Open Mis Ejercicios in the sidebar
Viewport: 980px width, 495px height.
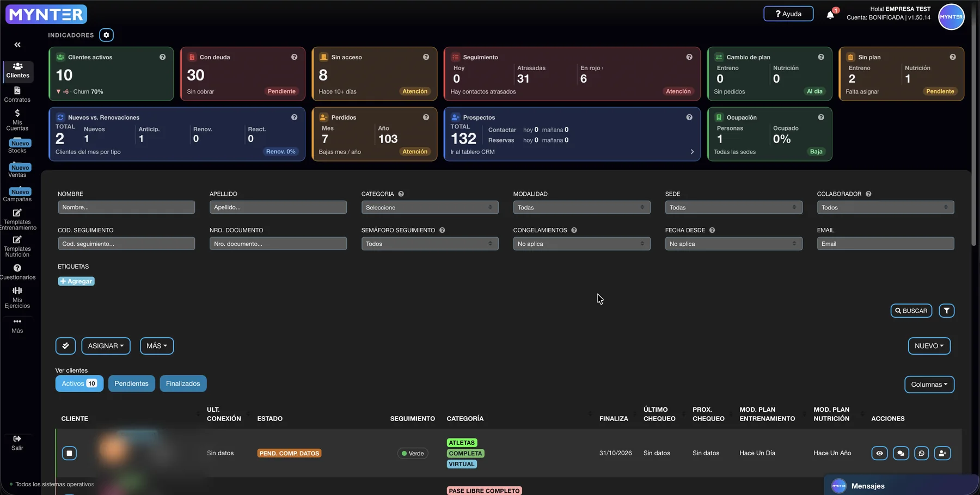tap(17, 298)
